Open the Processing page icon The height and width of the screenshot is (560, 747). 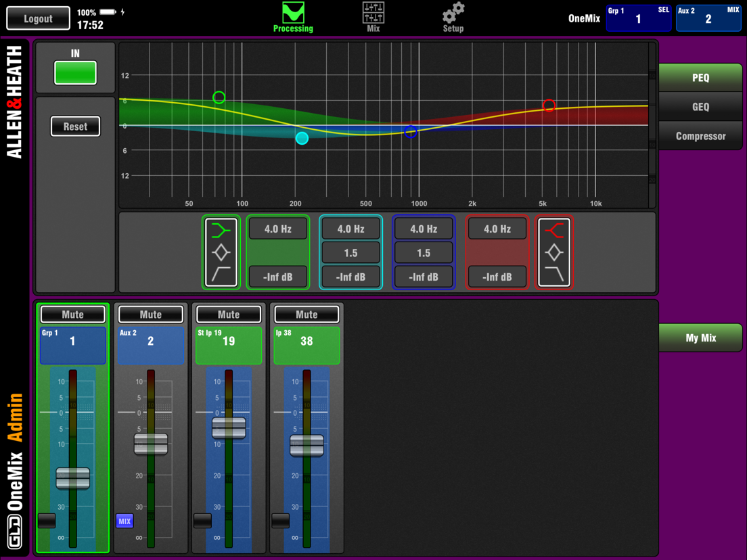(293, 13)
